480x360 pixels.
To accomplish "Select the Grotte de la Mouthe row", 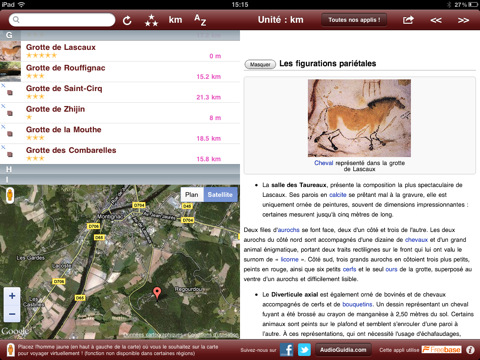I will click(x=120, y=134).
